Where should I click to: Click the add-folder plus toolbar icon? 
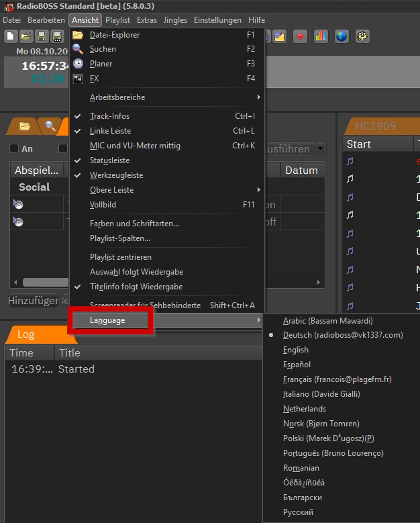click(279, 36)
